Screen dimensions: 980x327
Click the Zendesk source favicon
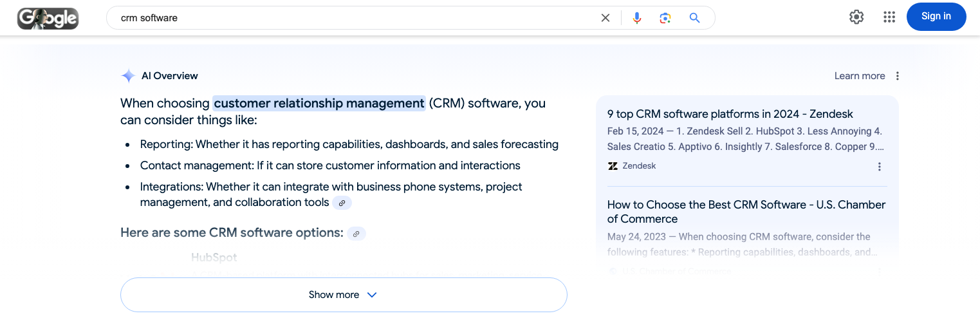[x=613, y=166]
